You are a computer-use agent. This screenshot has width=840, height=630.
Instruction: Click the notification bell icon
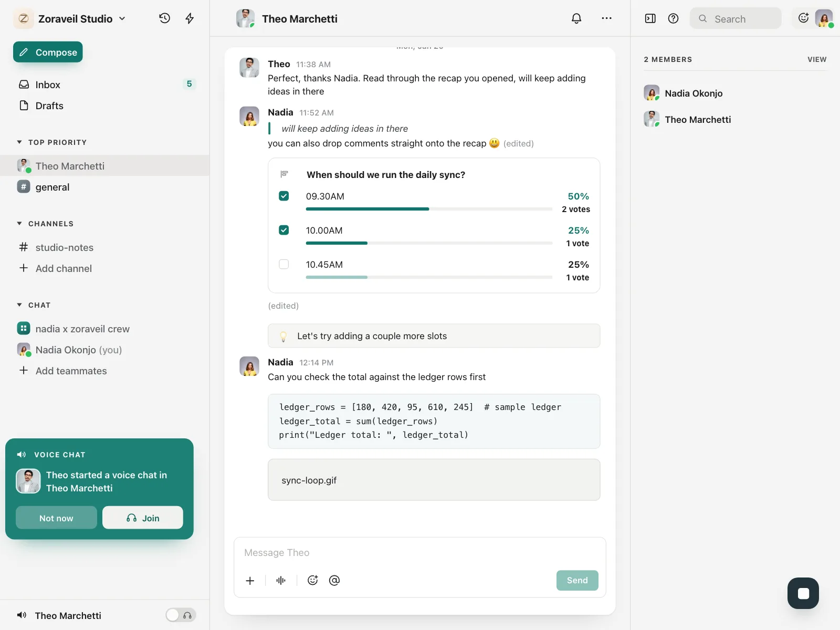(576, 18)
